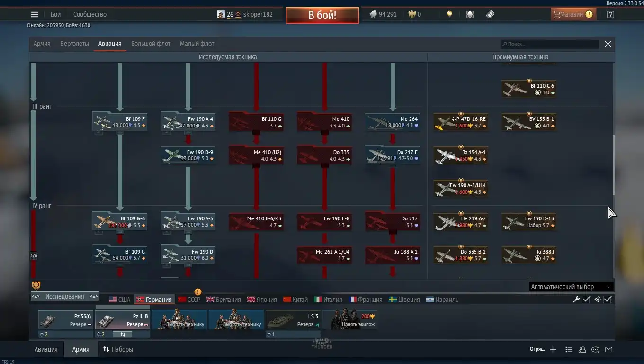Click Нанять экипаж for 200 eagles
Image resolution: width=644 pixels, height=364 pixels.
pyautogui.click(x=350, y=319)
